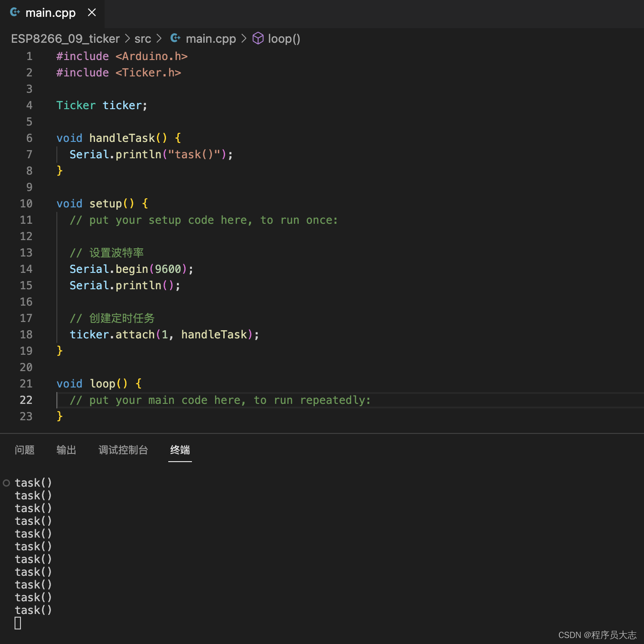The width and height of the screenshot is (644, 644).
Task: Click the C++ file icon on main.cpp tab
Action: [x=14, y=12]
